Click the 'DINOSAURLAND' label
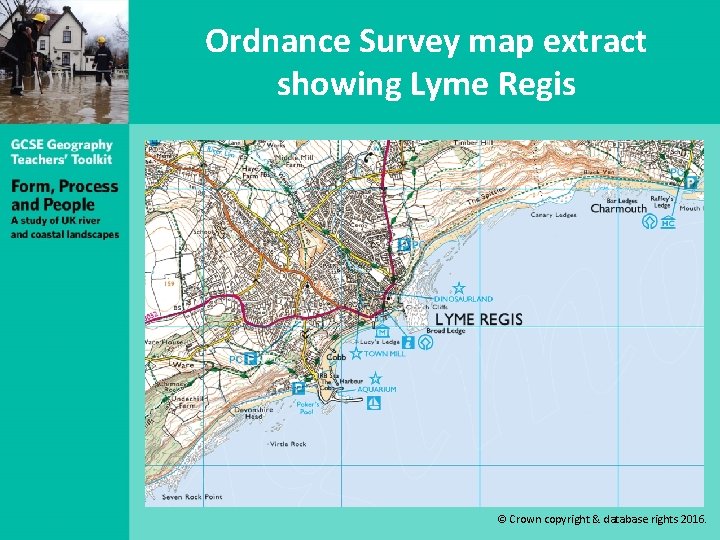 (x=463, y=299)
